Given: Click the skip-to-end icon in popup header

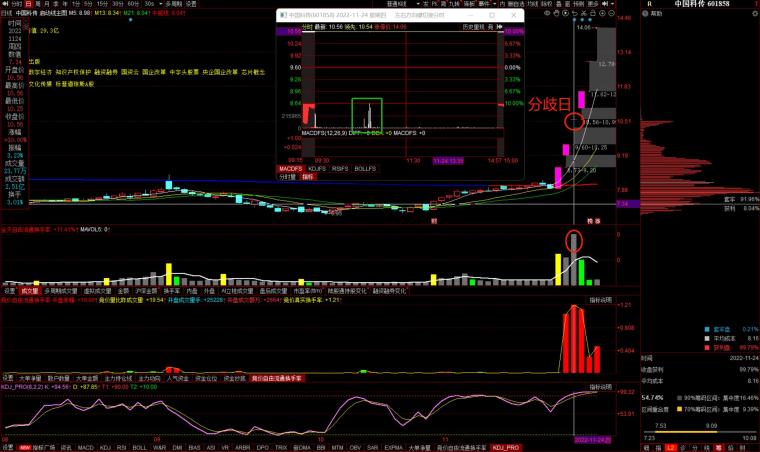Looking at the screenshot, I should tap(499, 27).
